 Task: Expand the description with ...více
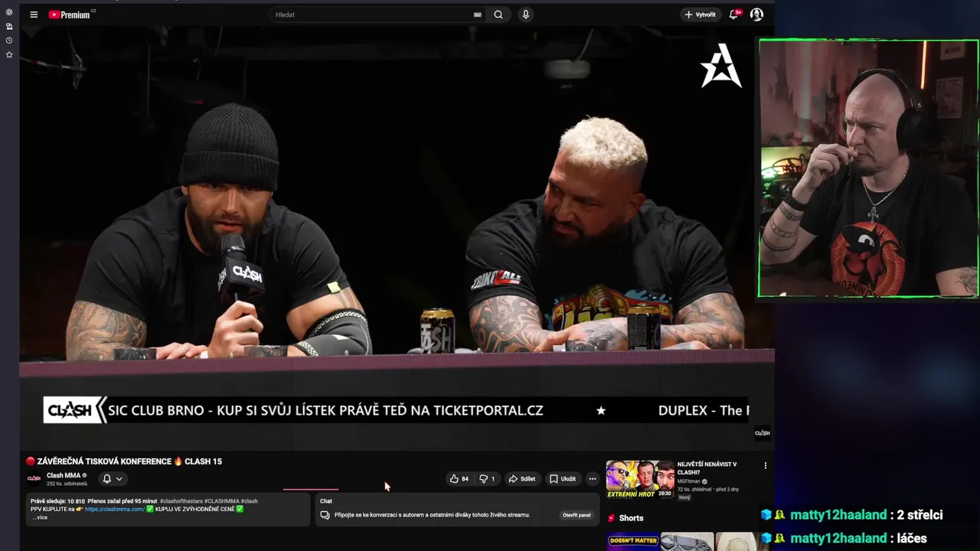[39, 517]
